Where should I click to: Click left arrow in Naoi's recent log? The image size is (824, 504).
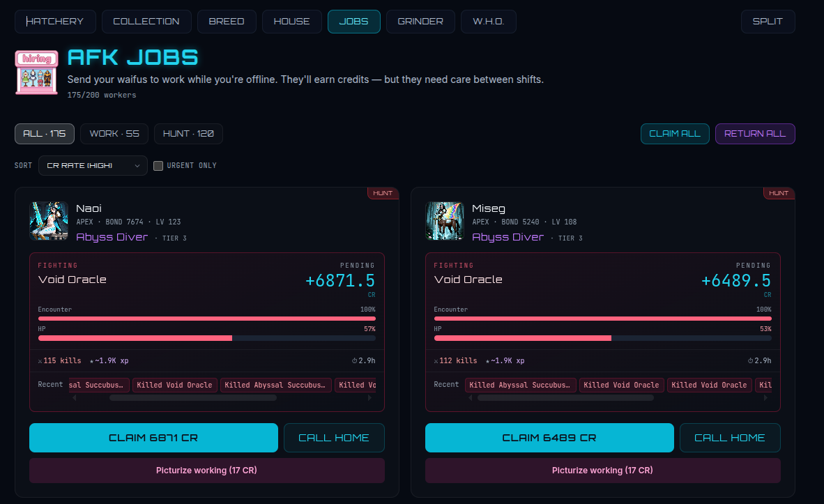[x=75, y=398]
